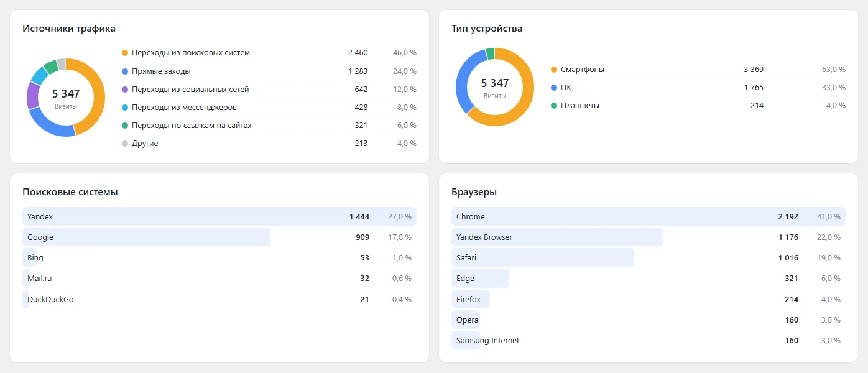Select the label "Переходы из поисковых систем"

coord(191,53)
